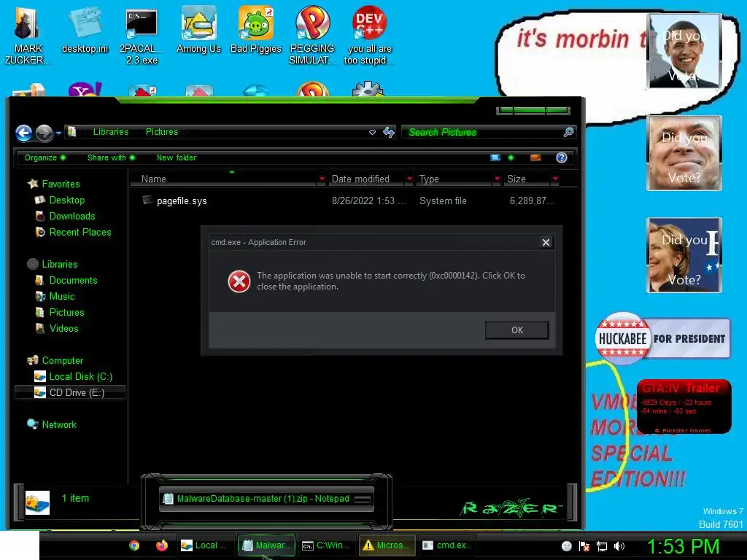This screenshot has width=747, height=560.
Task: Select the Dev-C++ 'you all are too stupid' icon
Action: pyautogui.click(x=369, y=35)
